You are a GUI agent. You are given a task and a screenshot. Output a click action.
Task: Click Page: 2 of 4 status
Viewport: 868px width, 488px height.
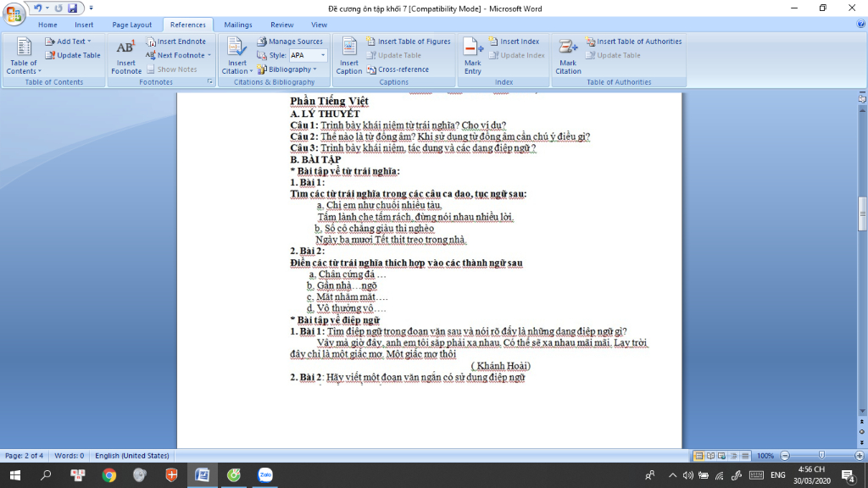click(x=24, y=456)
